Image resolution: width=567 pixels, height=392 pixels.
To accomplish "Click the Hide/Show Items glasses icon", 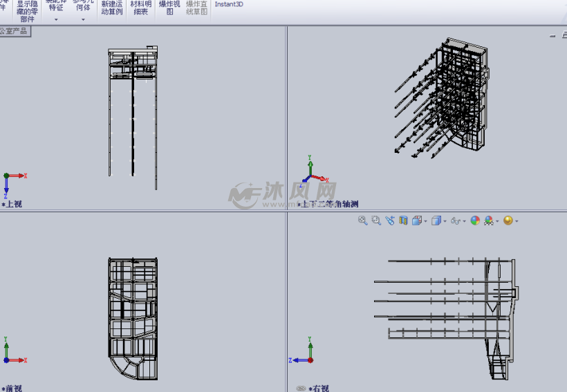I will click(x=456, y=221).
